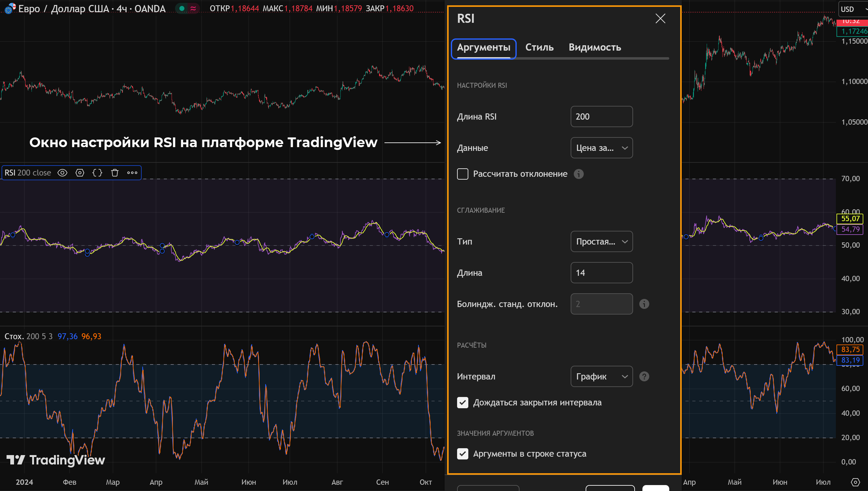Open the Данные source dropdown
Screen dimensions: 868x491
coord(602,148)
